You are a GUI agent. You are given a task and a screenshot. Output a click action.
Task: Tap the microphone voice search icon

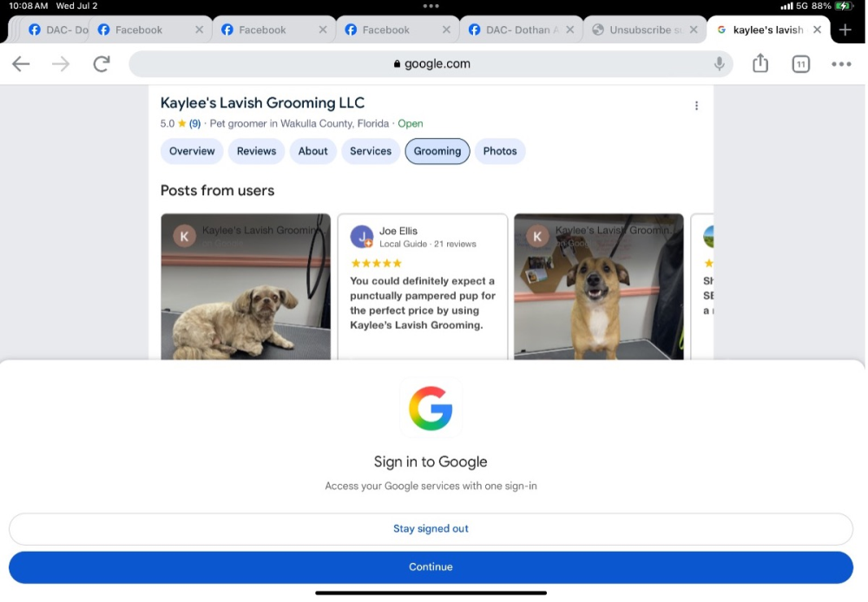[719, 63]
